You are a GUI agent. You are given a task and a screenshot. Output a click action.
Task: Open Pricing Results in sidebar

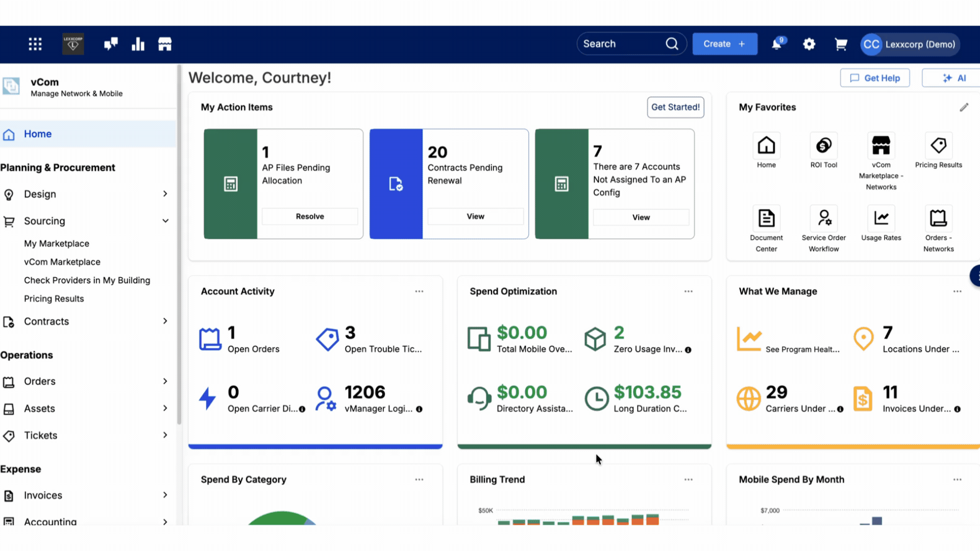(x=54, y=299)
